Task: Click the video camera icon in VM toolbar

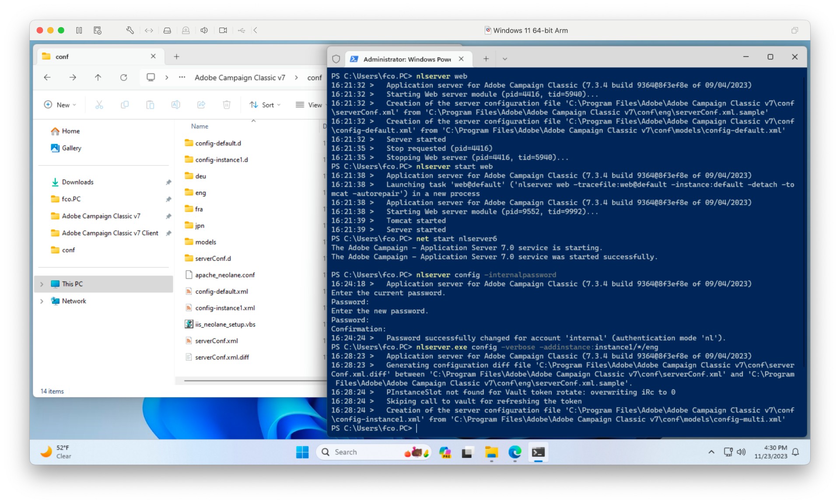Action: point(223,30)
